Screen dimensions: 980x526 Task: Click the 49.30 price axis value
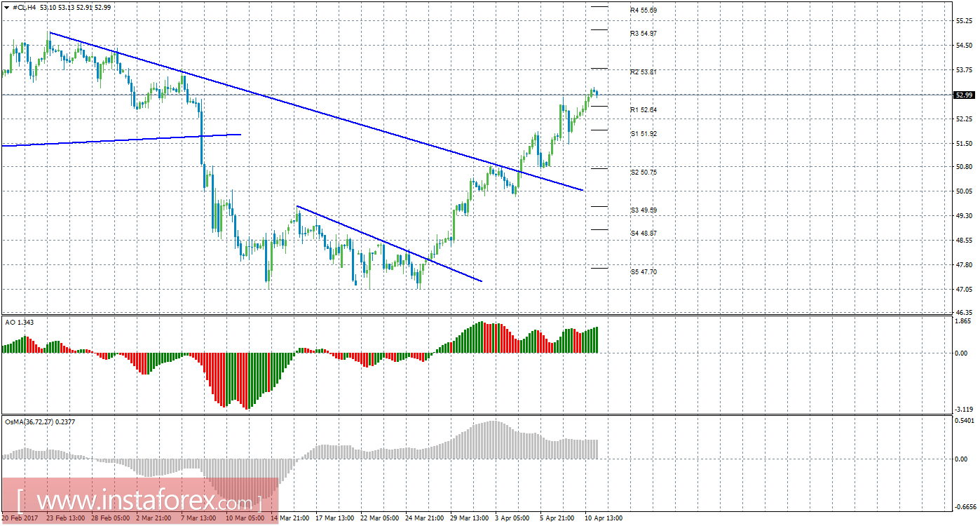[x=963, y=216]
